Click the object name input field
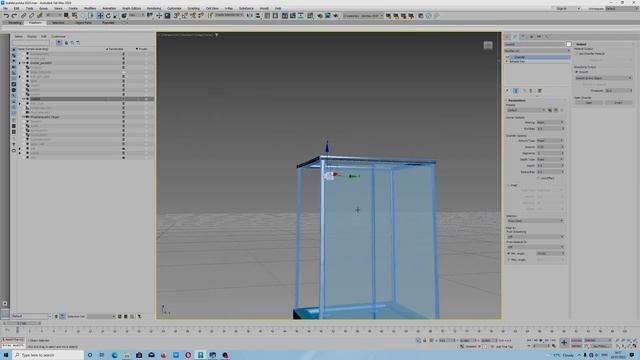 pos(535,44)
